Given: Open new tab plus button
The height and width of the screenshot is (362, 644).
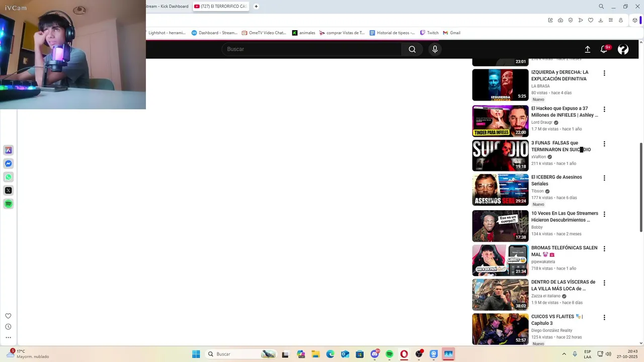Looking at the screenshot, I should [x=256, y=7].
